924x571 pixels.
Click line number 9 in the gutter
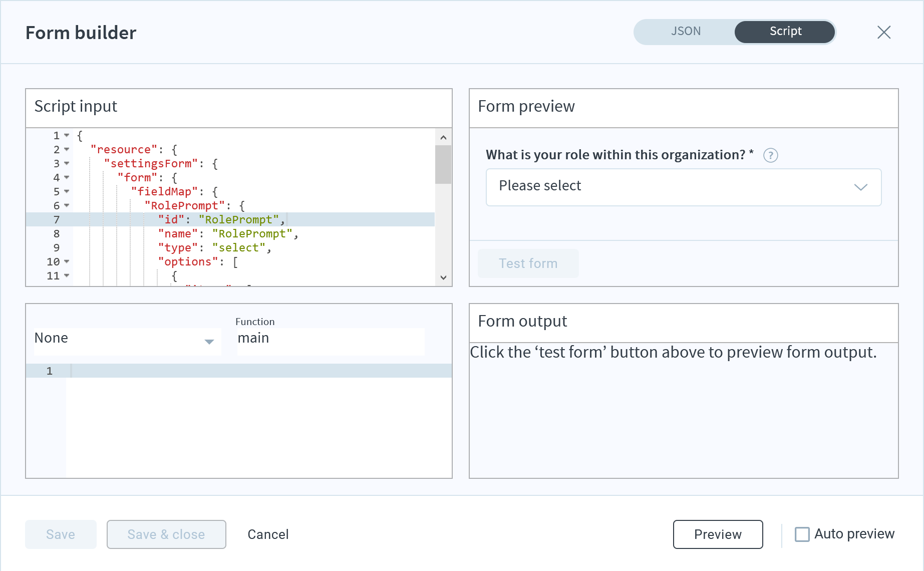57,247
